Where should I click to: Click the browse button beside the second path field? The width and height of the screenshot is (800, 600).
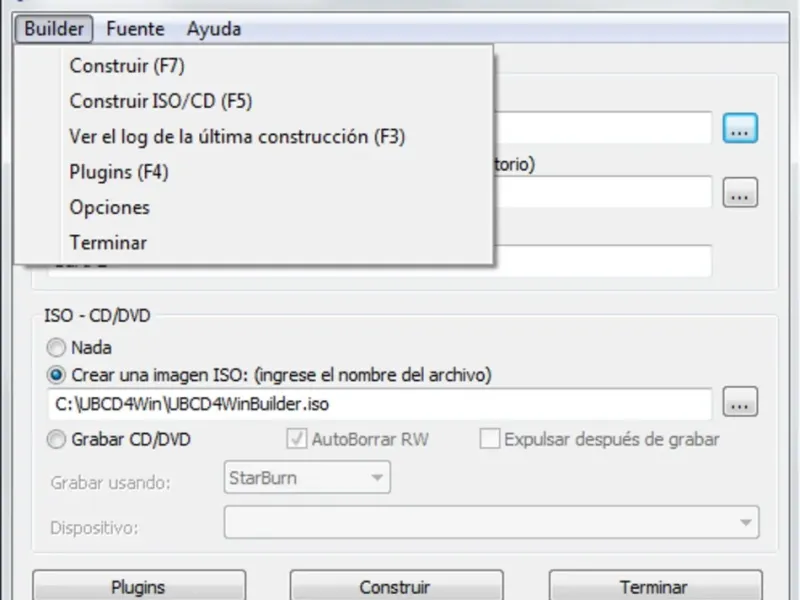[x=740, y=193]
